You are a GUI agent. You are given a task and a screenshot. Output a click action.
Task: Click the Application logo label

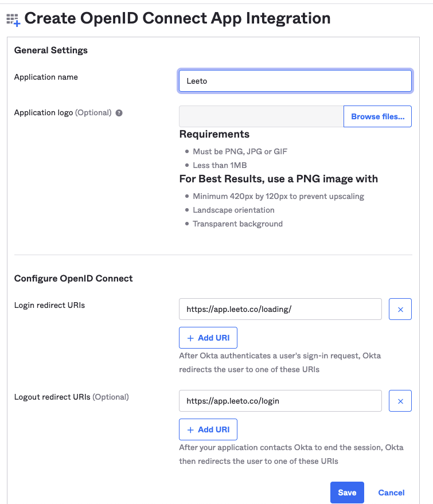click(44, 113)
